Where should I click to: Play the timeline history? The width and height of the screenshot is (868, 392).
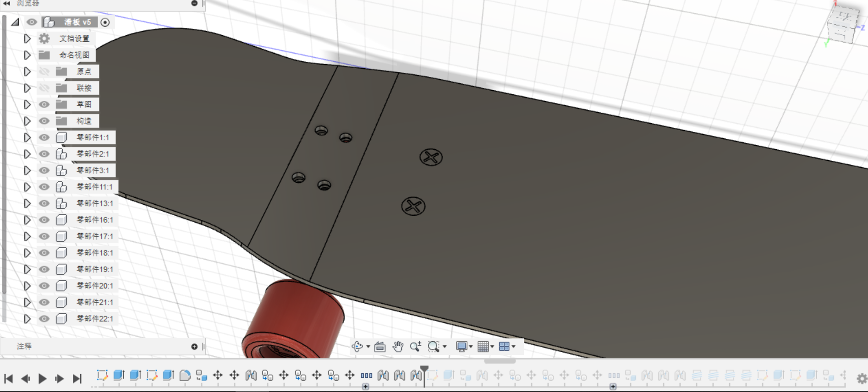pyautogui.click(x=43, y=379)
